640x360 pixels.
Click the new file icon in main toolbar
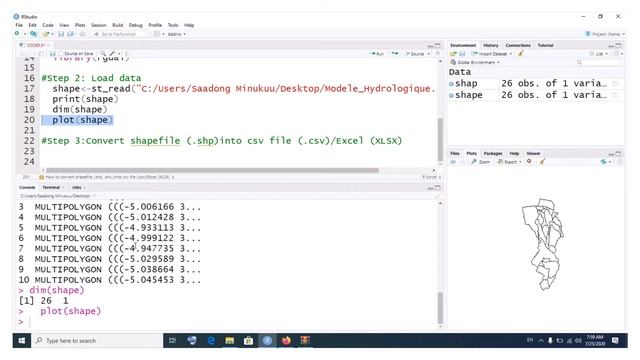click(x=17, y=34)
